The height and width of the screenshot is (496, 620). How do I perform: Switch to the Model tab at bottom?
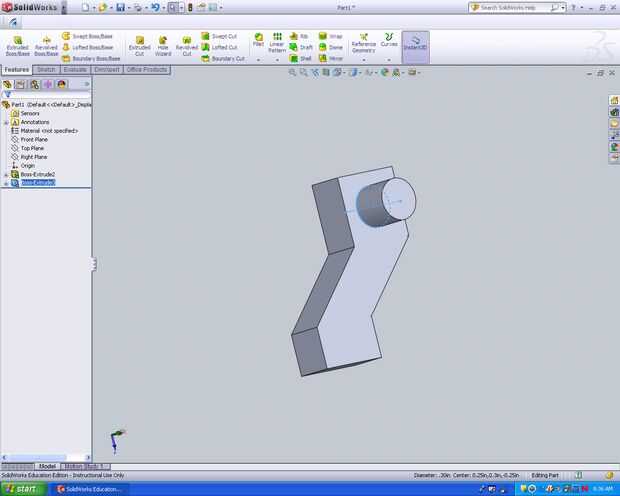click(47, 467)
